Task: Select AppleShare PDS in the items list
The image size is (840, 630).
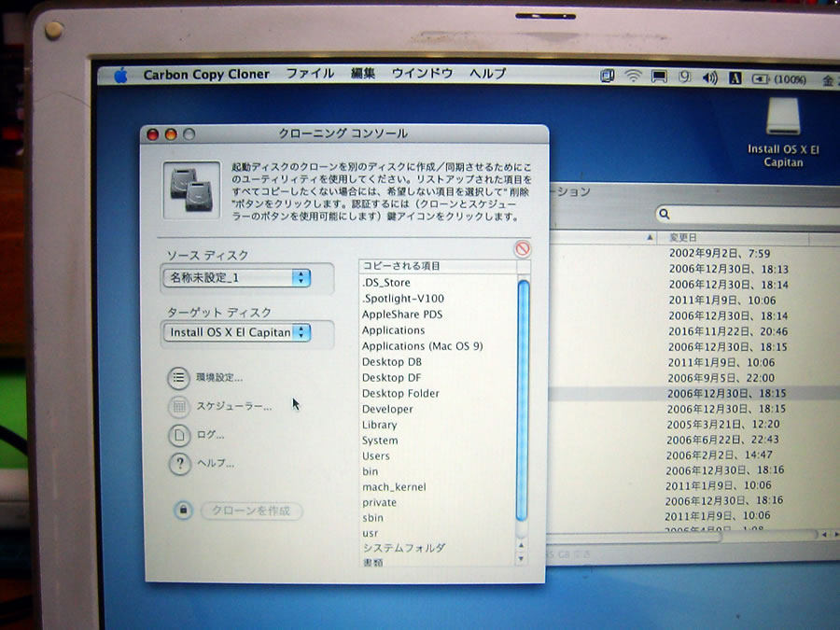Action: (402, 315)
